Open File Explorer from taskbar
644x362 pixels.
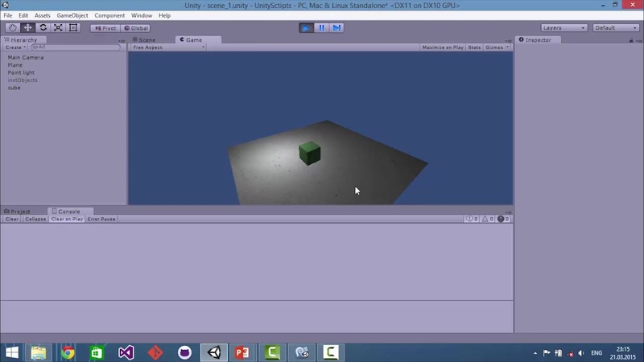click(39, 352)
